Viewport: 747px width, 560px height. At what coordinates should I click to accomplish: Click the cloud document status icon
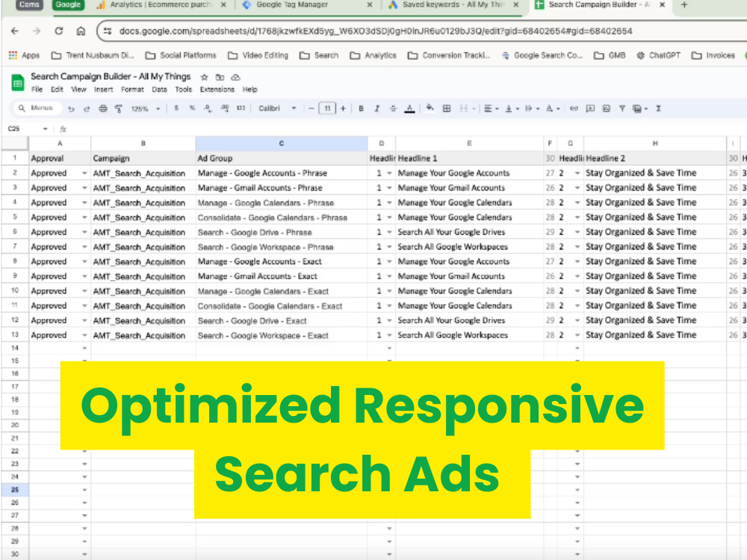tap(235, 77)
